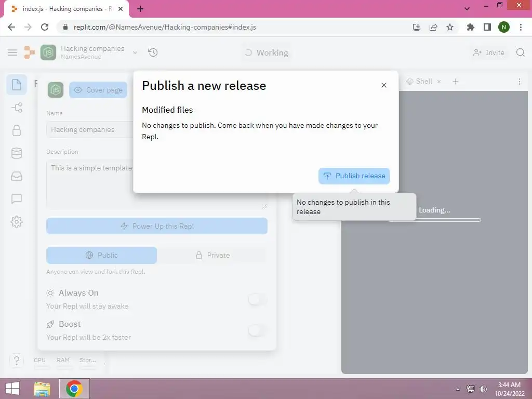Click the Storage usage meter
Viewport: 532px width, 399px height.
[x=87, y=362]
